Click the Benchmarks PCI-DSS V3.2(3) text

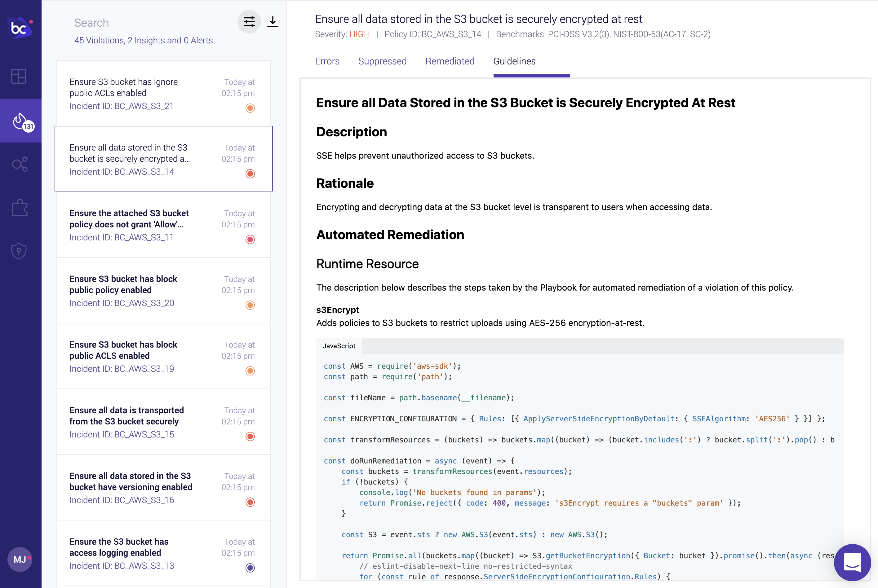[603, 34]
